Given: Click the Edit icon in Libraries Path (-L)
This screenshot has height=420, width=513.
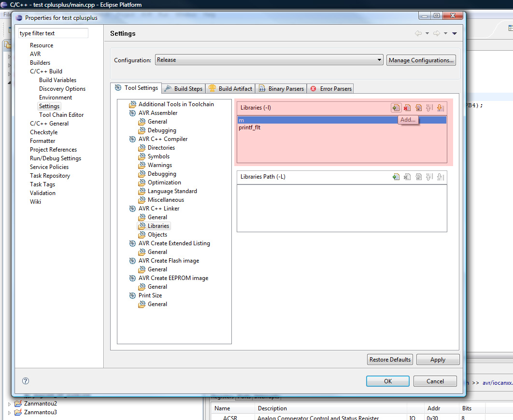Looking at the screenshot, I should (x=418, y=177).
